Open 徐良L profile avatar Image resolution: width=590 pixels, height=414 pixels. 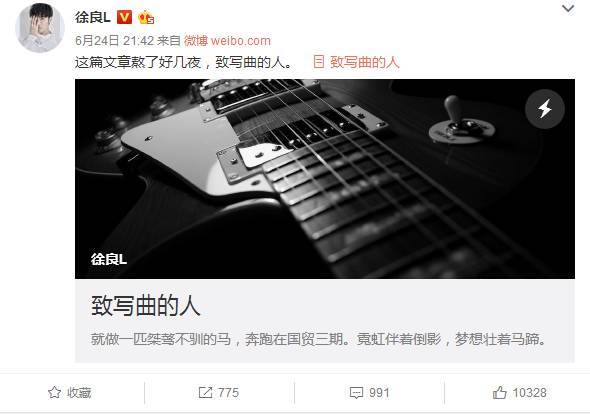pos(40,28)
